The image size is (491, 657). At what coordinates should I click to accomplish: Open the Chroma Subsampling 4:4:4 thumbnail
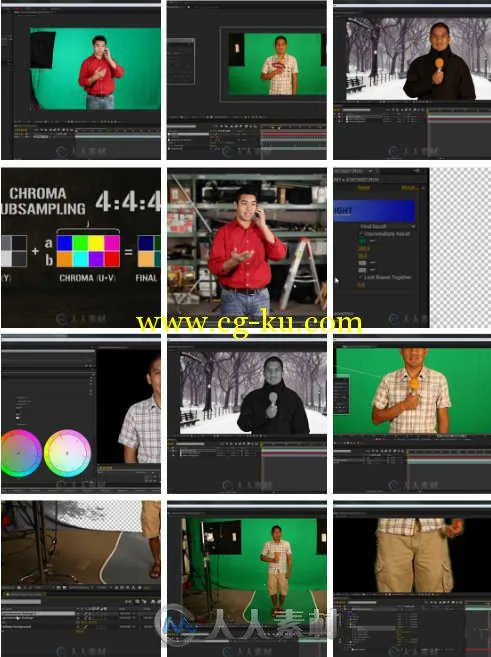(x=81, y=248)
